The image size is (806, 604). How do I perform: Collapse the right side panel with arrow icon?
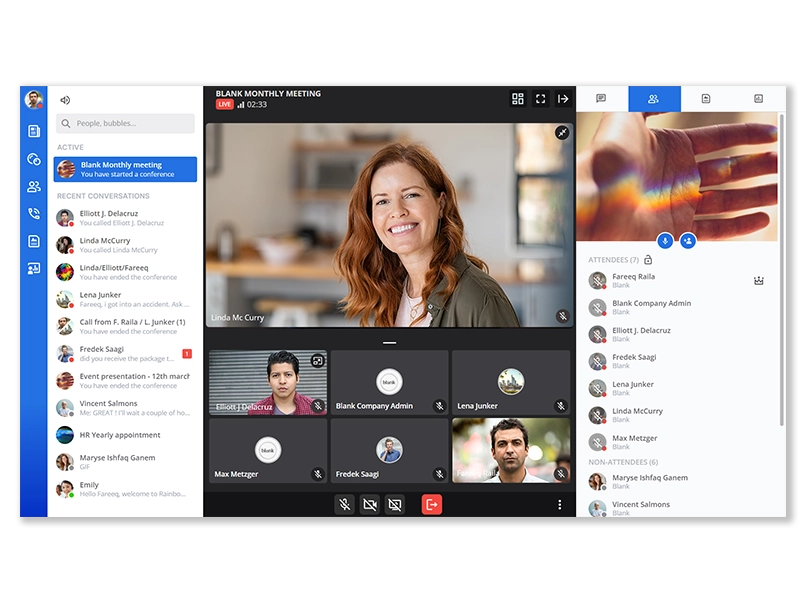pos(563,99)
